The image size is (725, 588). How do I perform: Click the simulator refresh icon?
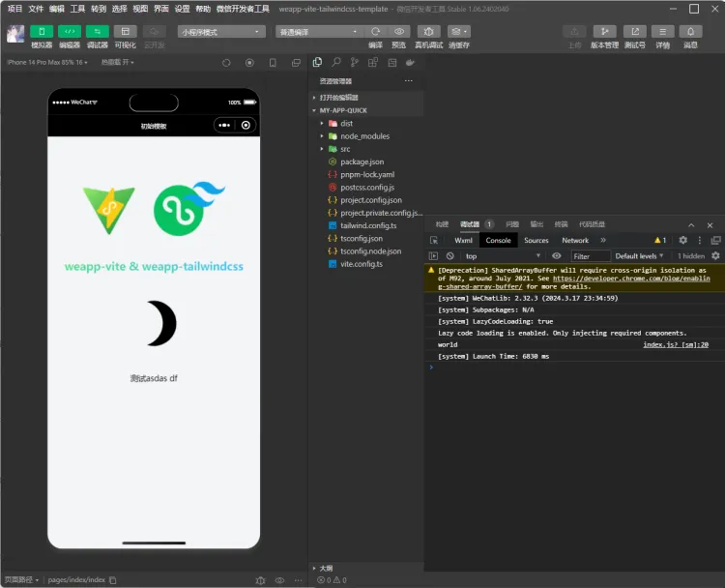click(226, 63)
